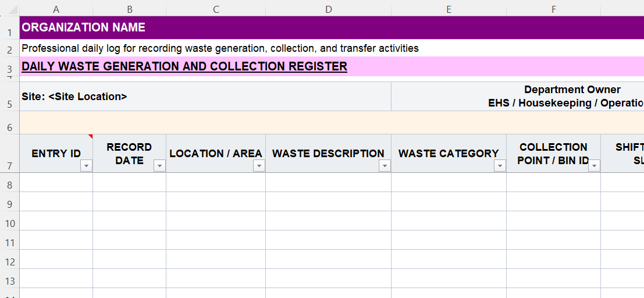Open the COLLECTION POINT / BIN ID filter
The image size is (644, 298).
pos(593,166)
